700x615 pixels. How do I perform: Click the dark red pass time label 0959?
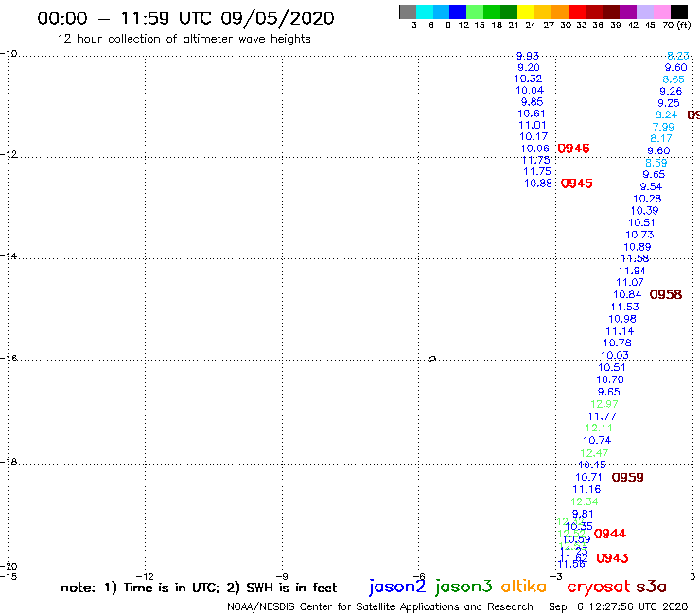click(628, 478)
